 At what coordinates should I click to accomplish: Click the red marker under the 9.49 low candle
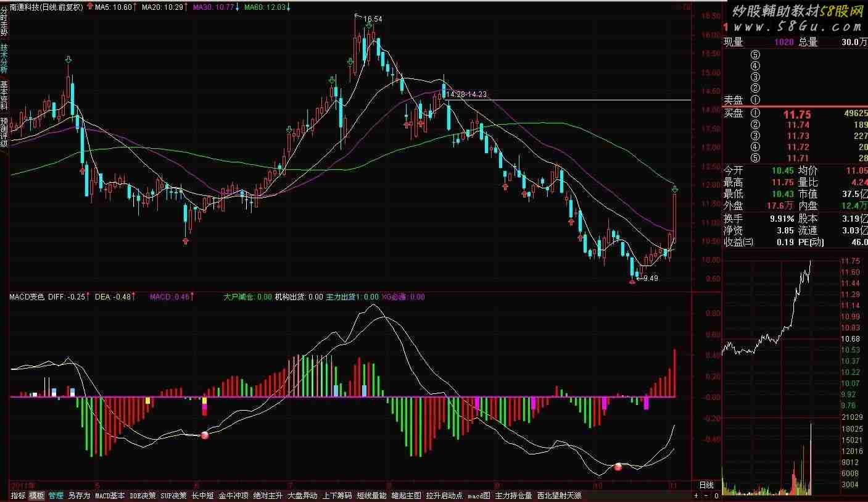632,282
